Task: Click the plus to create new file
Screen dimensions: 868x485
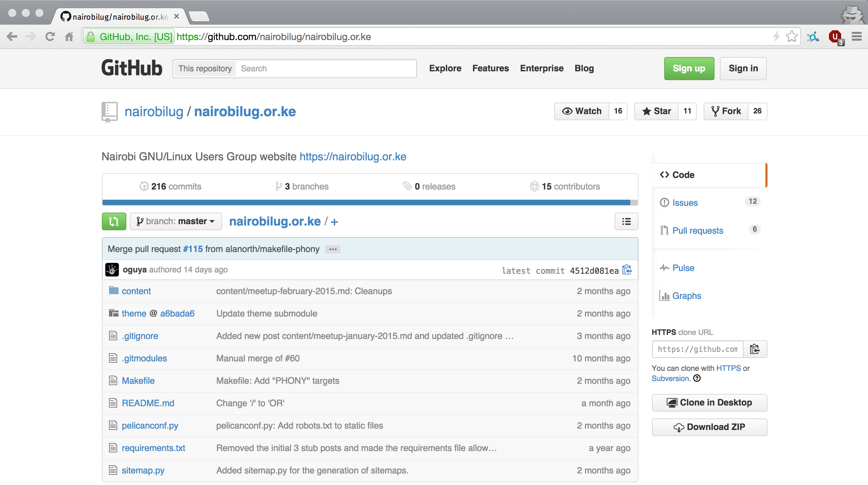Action: click(x=334, y=222)
